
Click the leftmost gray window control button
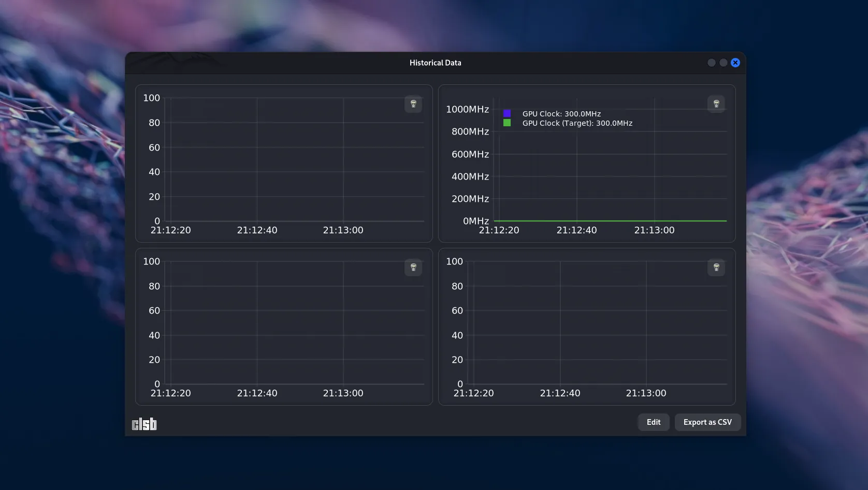pyautogui.click(x=711, y=63)
